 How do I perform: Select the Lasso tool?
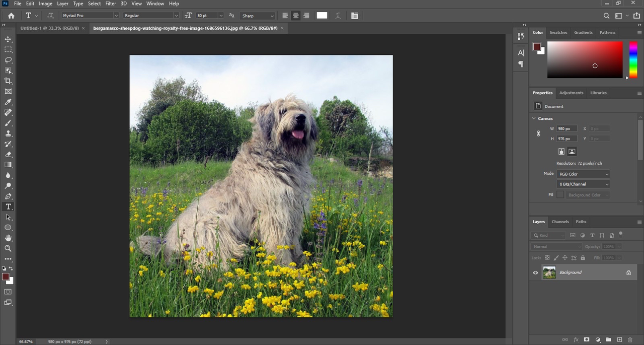(8, 60)
